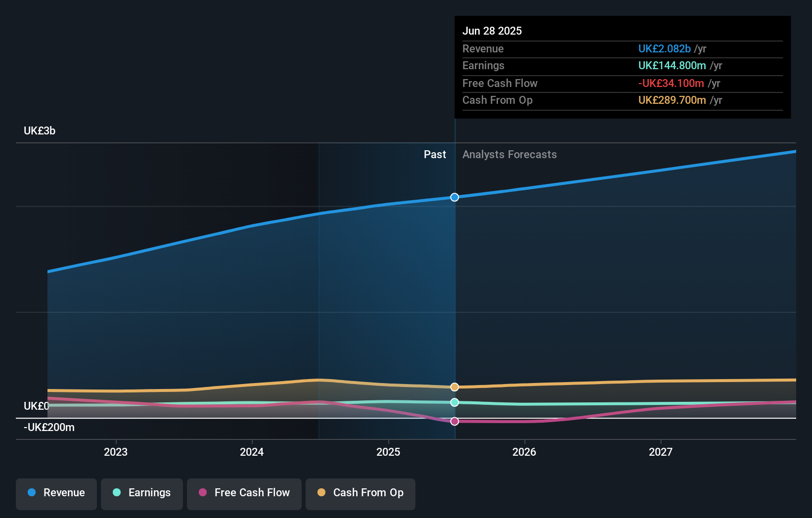Image resolution: width=812 pixels, height=518 pixels.
Task: Click the vertical Past/Forecast divider line
Action: click(x=454, y=297)
